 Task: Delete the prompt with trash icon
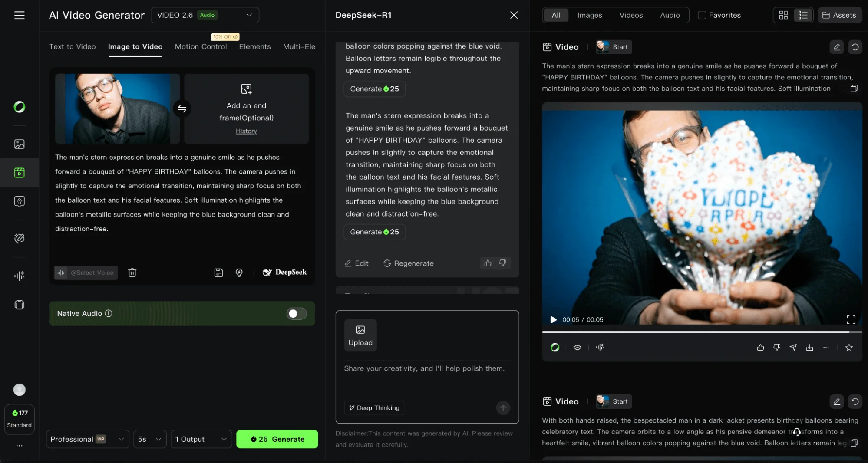(x=132, y=273)
